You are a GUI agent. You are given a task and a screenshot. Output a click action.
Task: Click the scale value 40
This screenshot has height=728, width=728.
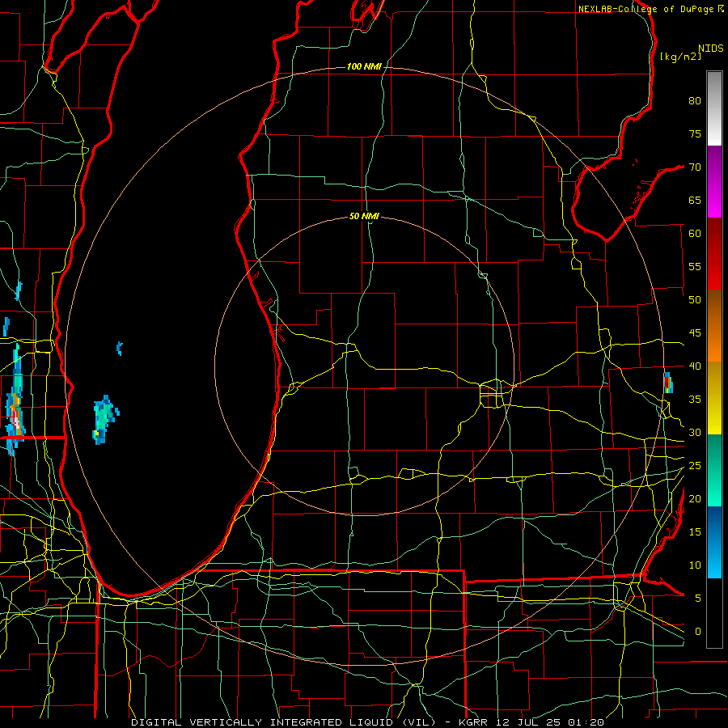(695, 366)
